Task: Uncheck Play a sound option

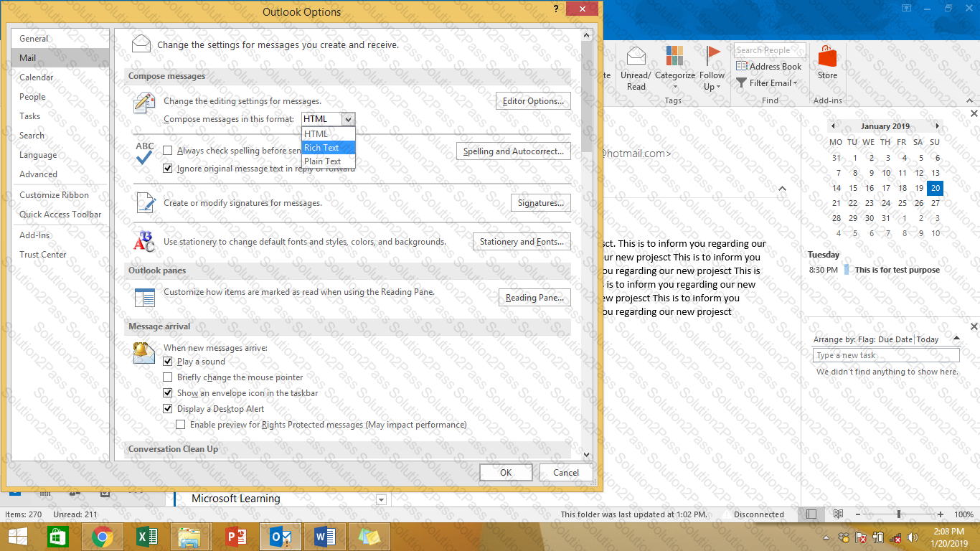Action: coord(168,362)
